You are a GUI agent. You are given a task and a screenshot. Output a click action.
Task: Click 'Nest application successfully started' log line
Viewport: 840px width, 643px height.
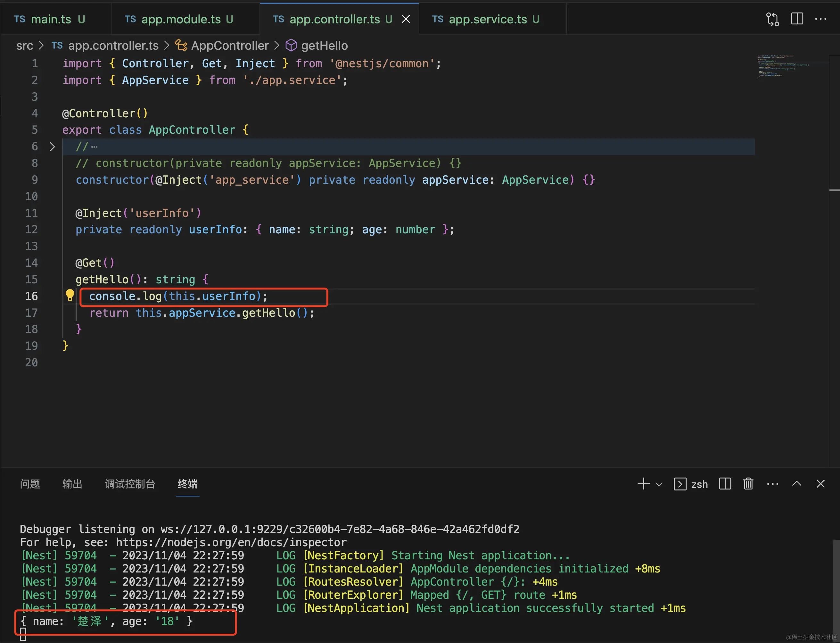click(x=535, y=608)
